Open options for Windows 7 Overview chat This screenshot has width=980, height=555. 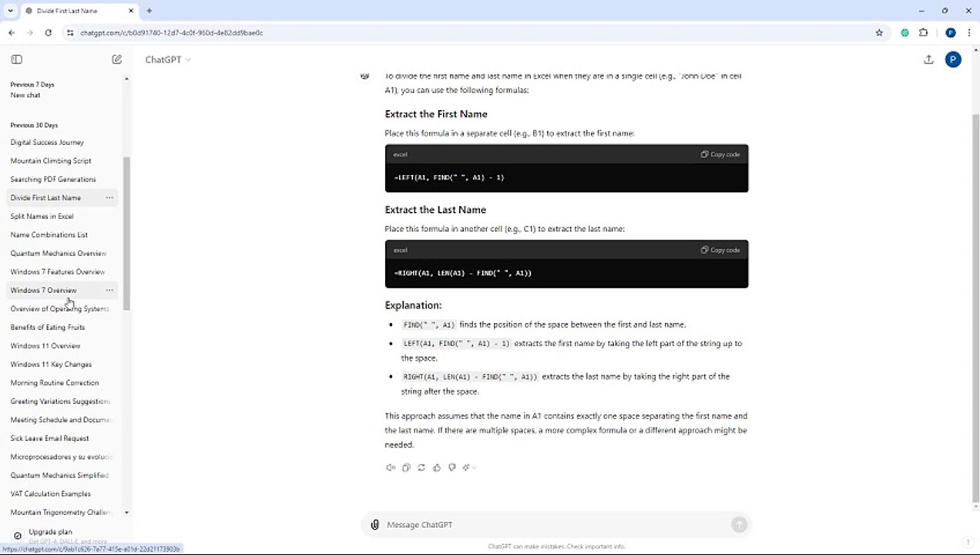click(x=109, y=291)
